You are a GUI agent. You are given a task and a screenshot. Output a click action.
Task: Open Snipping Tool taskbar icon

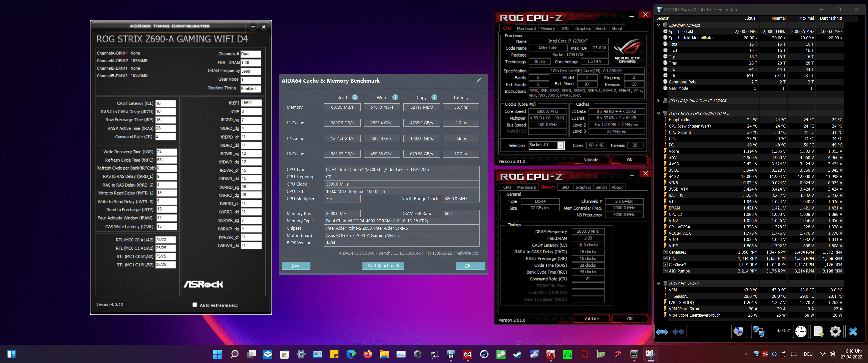[651, 354]
